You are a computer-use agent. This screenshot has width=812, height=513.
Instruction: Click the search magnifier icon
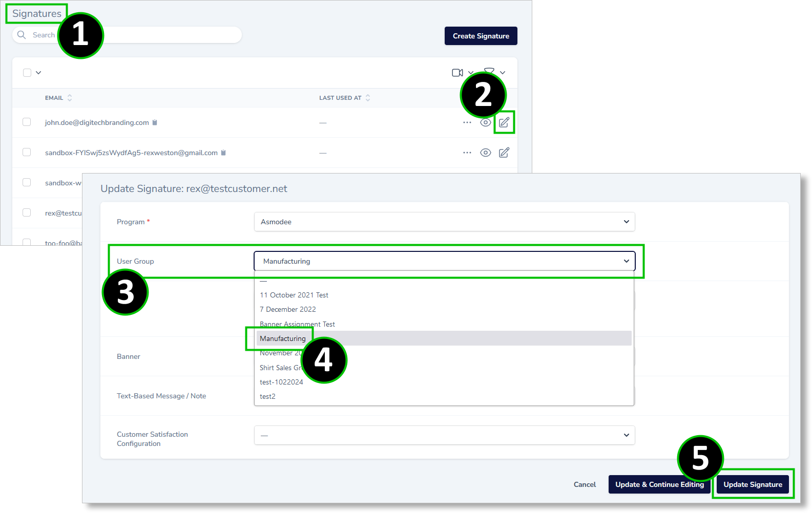click(22, 35)
